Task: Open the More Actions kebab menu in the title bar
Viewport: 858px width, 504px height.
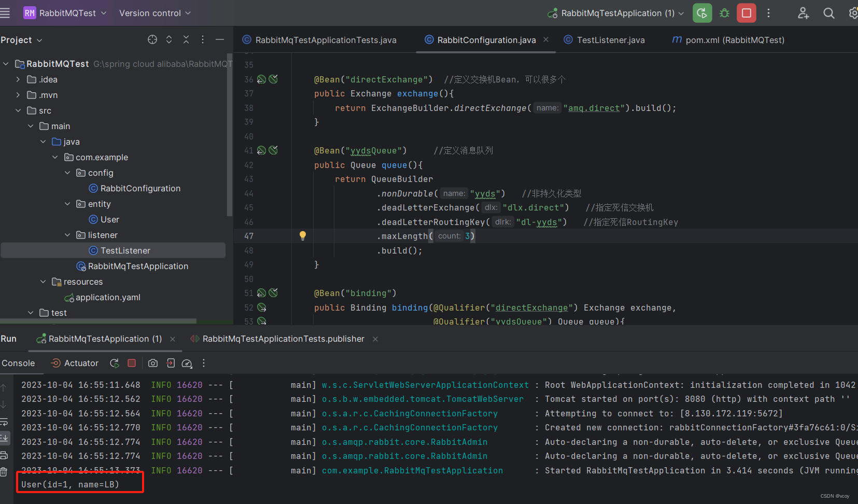Action: [768, 13]
